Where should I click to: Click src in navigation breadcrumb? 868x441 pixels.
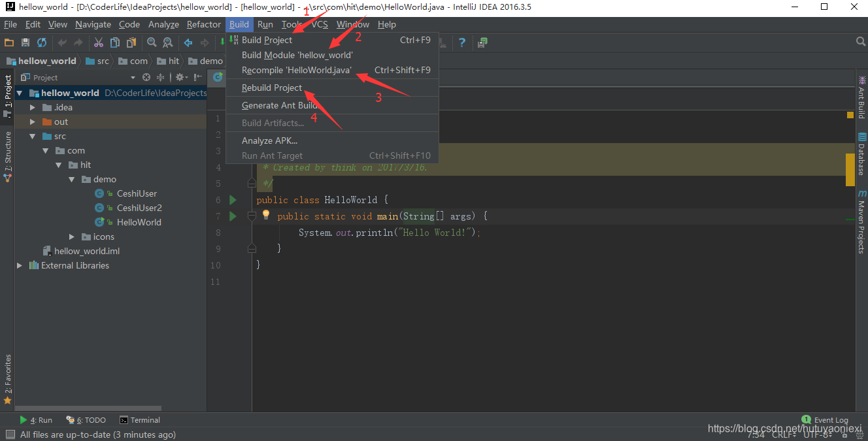point(97,61)
